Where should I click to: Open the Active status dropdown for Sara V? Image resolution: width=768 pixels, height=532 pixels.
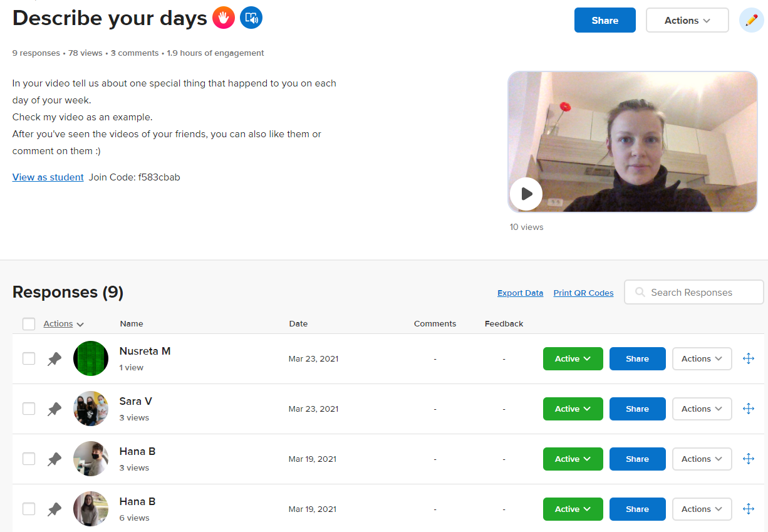click(x=573, y=409)
